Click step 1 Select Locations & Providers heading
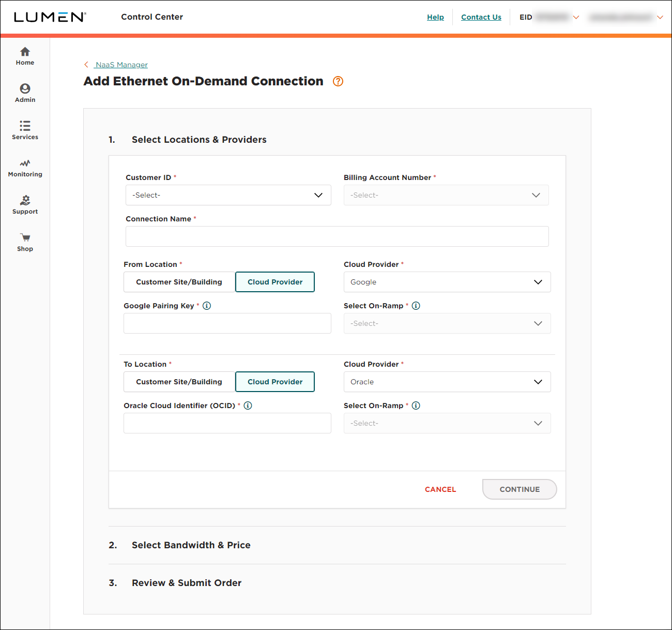 pos(199,140)
